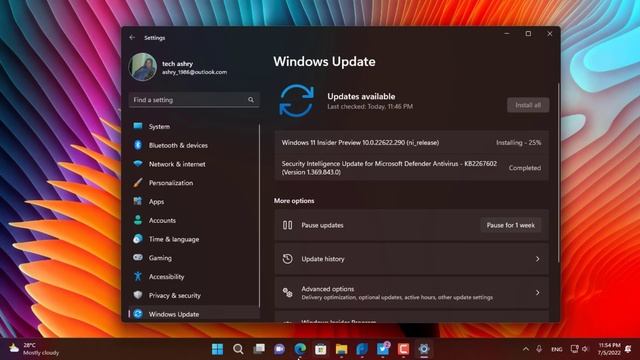This screenshot has height=360, width=640.
Task: Open Microsoft Store from the taskbar
Action: pos(321,349)
